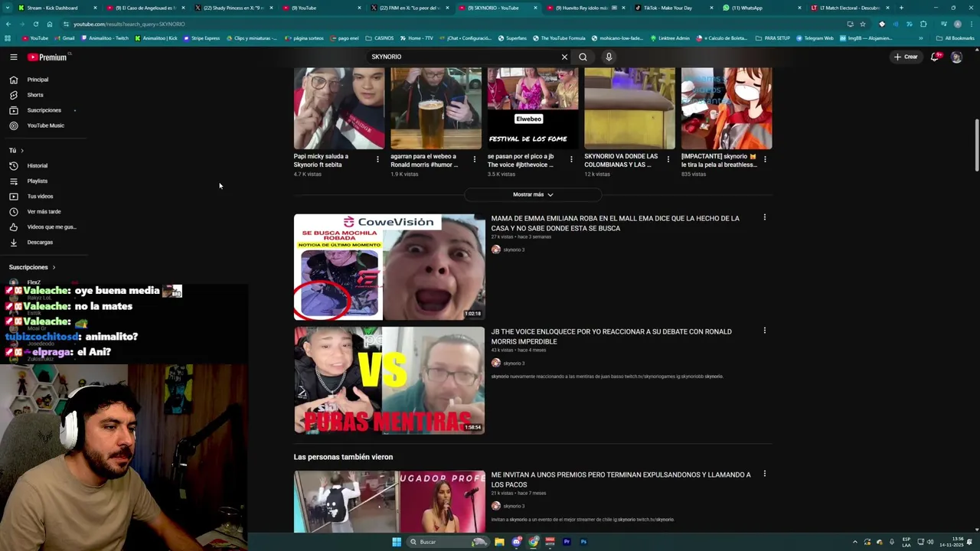980x551 pixels.
Task: Open options for 'agarran para el webeo' short
Action: coord(474,159)
